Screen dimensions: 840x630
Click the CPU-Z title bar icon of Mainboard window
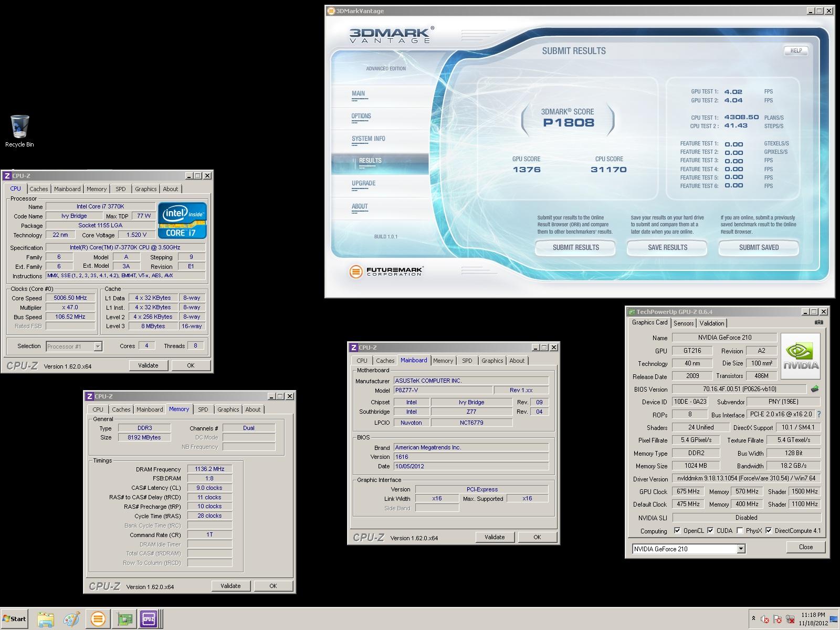[x=354, y=348]
